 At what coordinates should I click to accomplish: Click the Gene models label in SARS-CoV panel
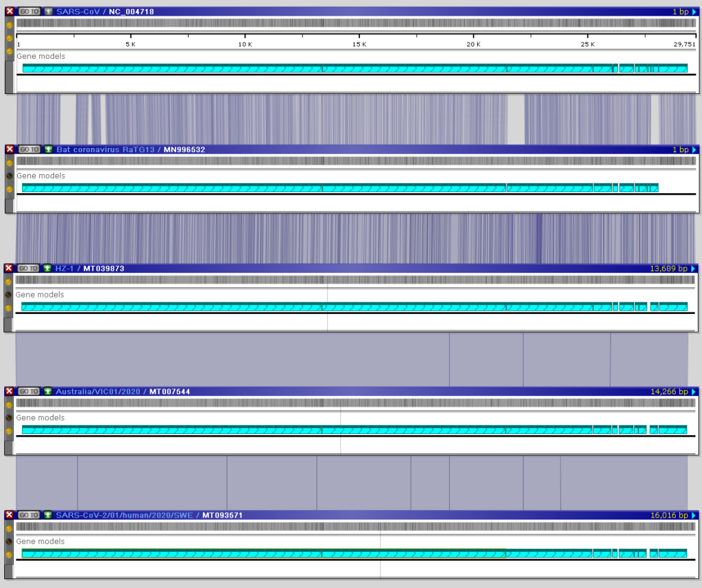pyautogui.click(x=40, y=56)
